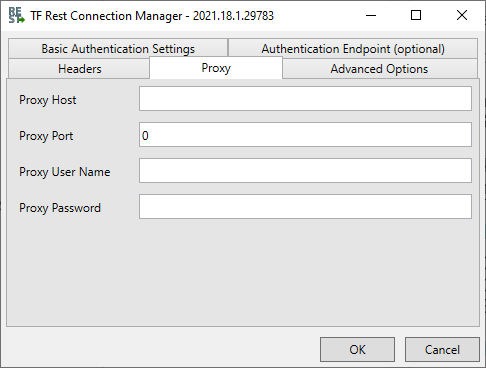
Task: Switch to Authentication Endpoint (optional) tab
Action: pos(353,49)
